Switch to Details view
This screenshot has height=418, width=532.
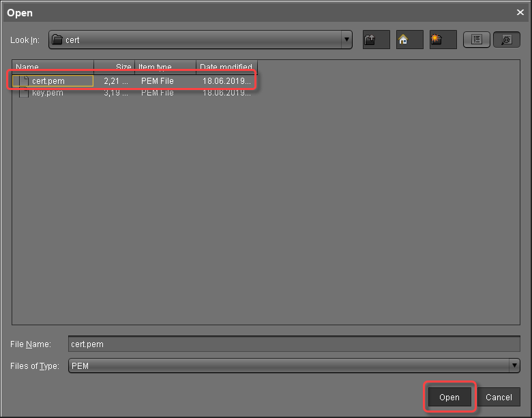tap(506, 40)
